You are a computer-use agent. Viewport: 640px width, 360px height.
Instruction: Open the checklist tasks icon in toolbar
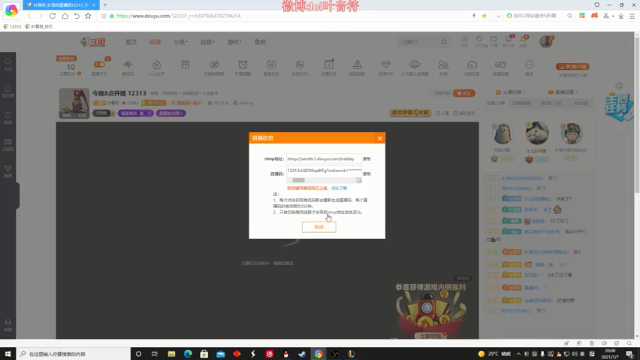(x=329, y=64)
